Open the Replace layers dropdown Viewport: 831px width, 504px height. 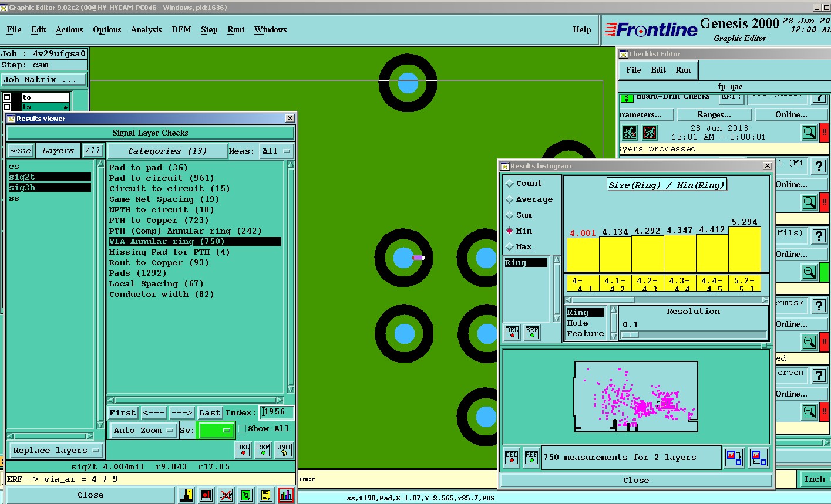[x=56, y=451]
